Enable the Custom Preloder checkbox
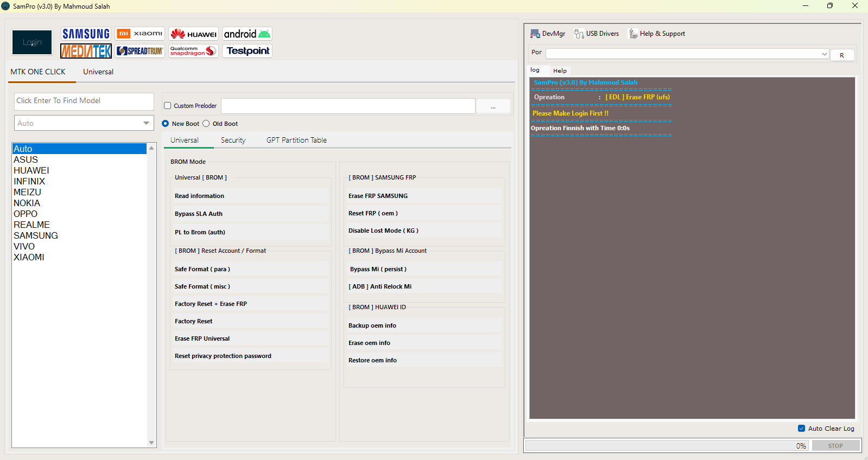The image size is (868, 460). click(x=168, y=106)
